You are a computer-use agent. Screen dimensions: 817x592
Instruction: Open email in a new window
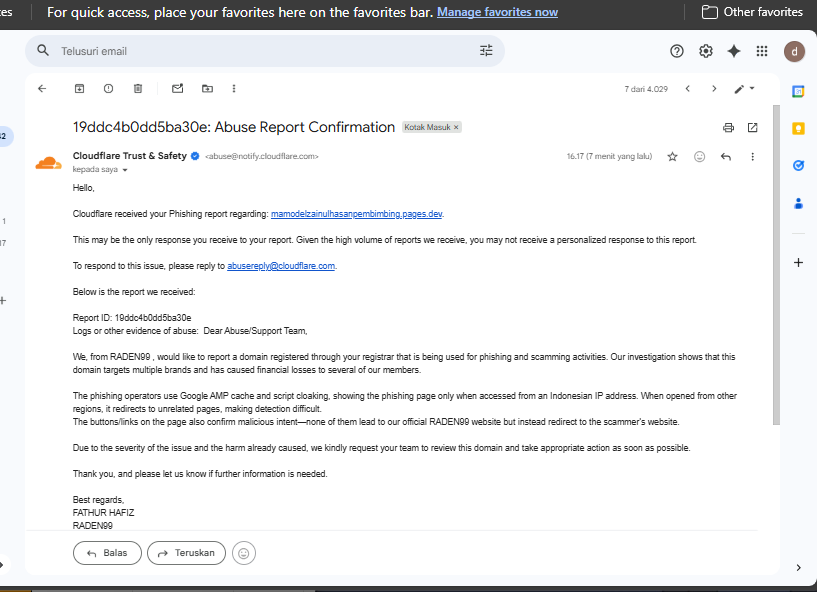point(752,128)
